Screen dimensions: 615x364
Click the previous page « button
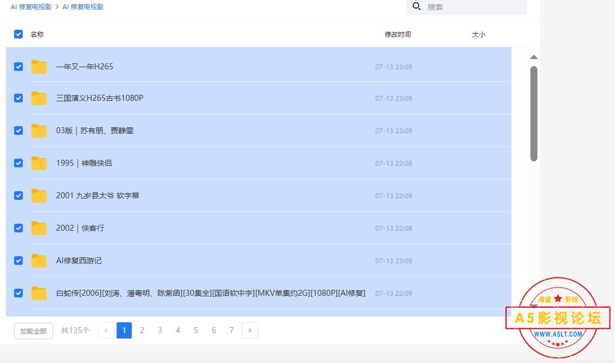[106, 330]
